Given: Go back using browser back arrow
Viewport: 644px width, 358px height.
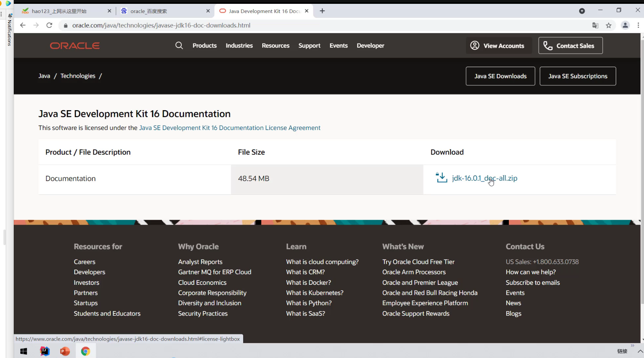Looking at the screenshot, I should [23, 25].
